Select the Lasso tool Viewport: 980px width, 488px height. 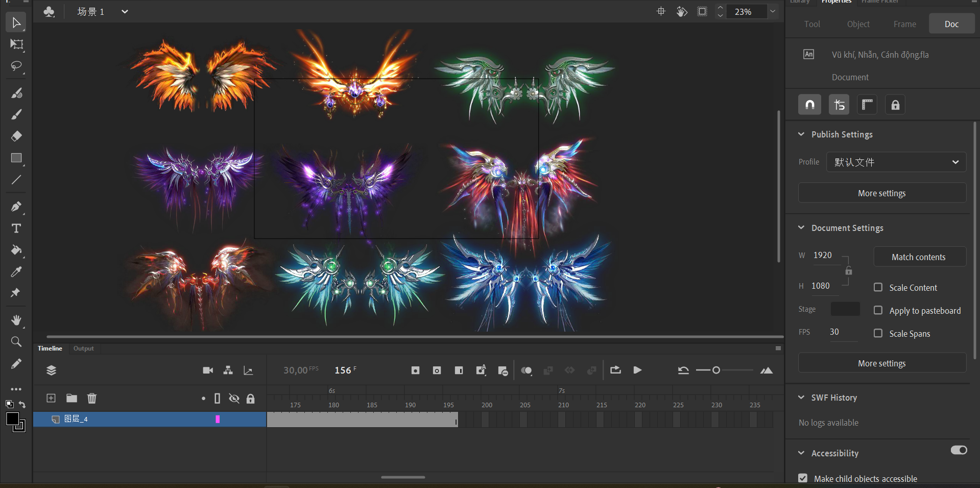[x=16, y=66]
